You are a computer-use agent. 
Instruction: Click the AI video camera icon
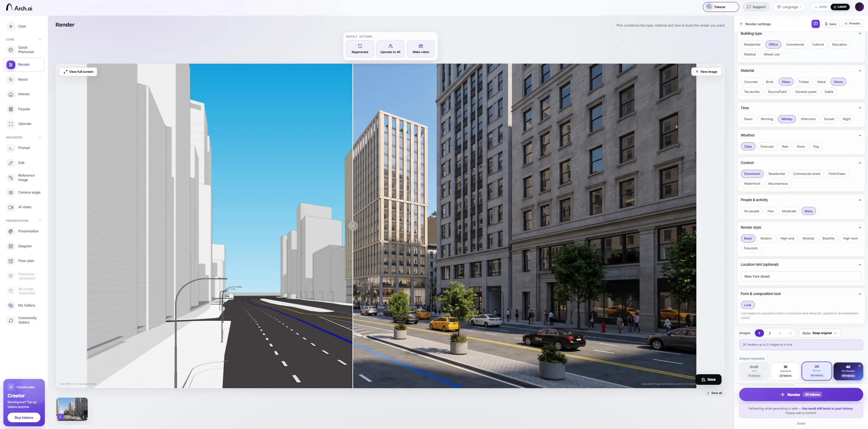point(11,207)
